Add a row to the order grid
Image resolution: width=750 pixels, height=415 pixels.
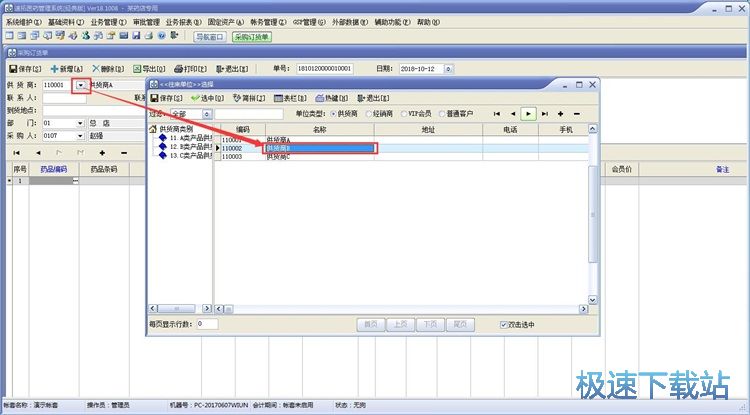coord(102,153)
